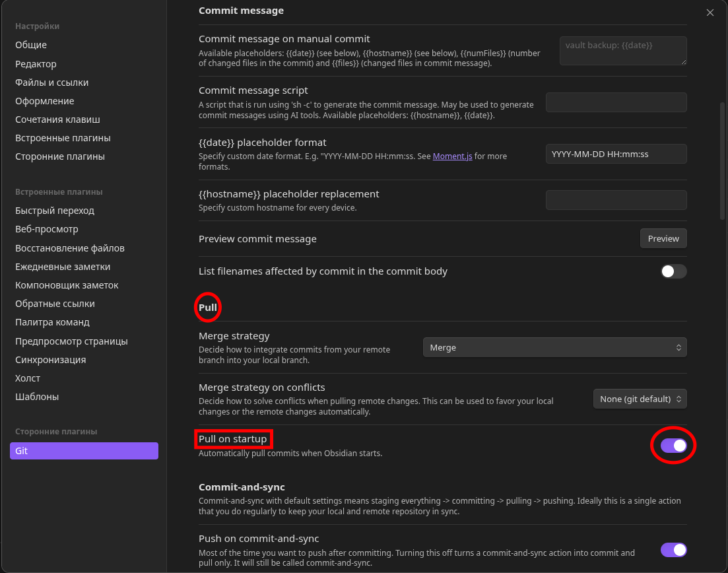Switch to Редактор settings tab
This screenshot has height=573, width=728.
[x=36, y=64]
